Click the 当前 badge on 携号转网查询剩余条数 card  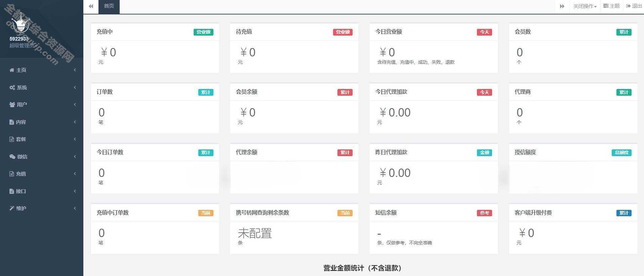coord(345,213)
